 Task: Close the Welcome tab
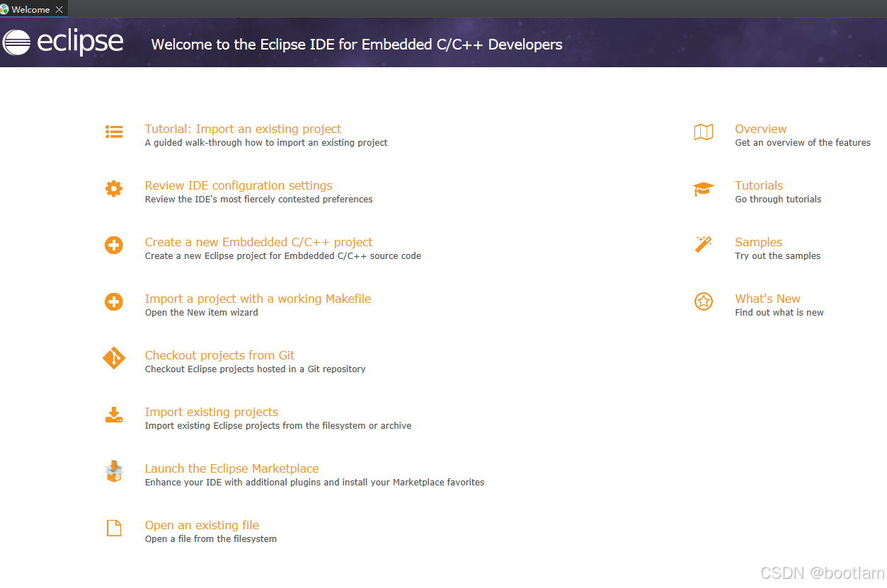pos(59,9)
